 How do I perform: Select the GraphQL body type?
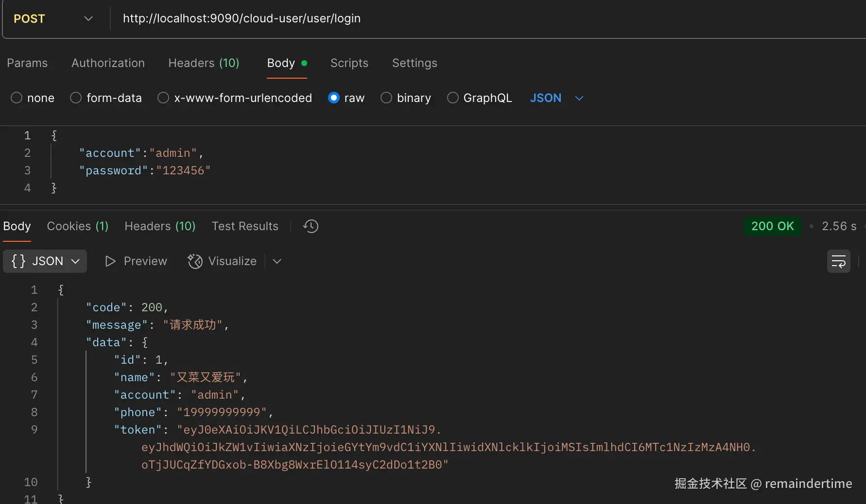pos(453,98)
